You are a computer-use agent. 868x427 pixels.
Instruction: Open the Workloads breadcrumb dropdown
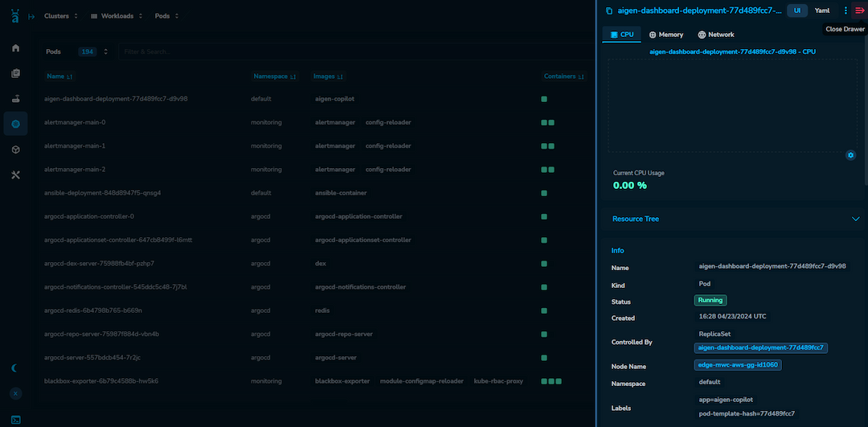click(x=117, y=16)
